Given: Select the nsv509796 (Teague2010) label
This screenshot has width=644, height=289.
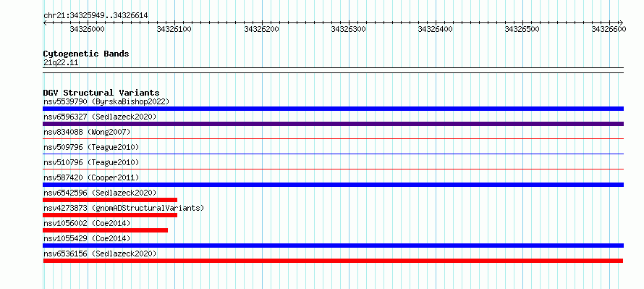Looking at the screenshot, I should coord(91,147).
